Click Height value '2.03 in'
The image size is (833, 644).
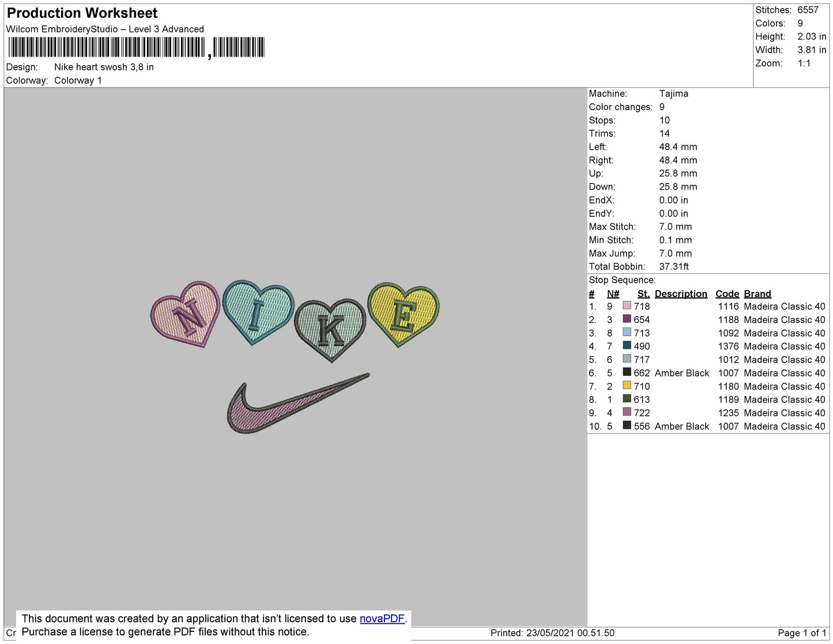(x=812, y=36)
